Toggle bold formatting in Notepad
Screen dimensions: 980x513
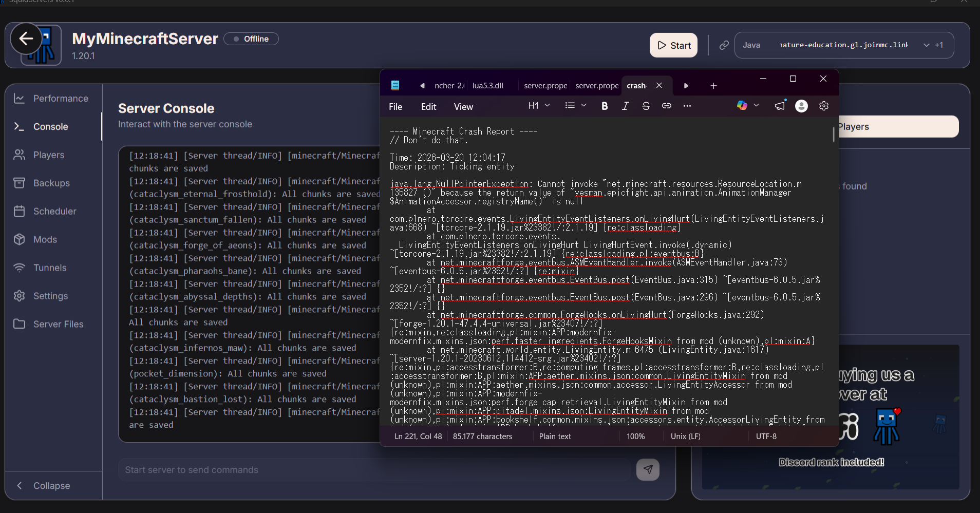(x=605, y=106)
